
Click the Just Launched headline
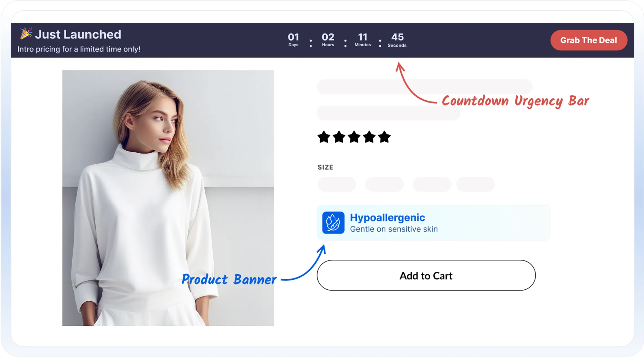(x=78, y=34)
